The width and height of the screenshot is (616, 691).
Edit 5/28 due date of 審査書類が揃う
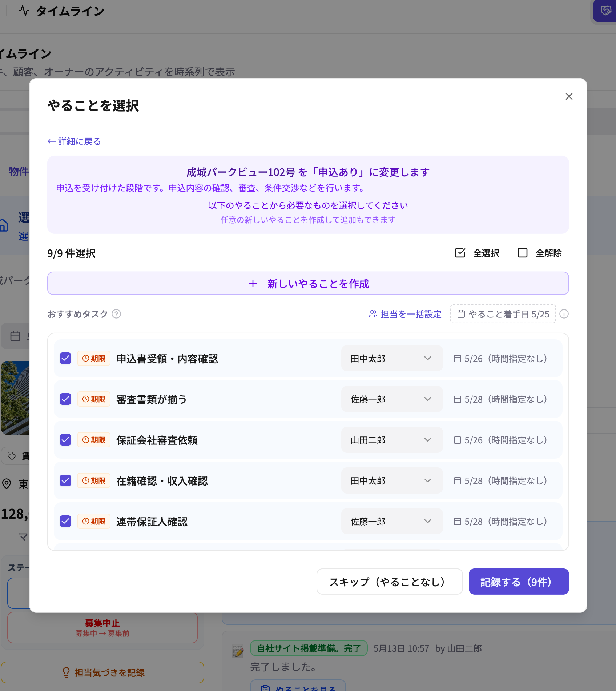point(500,399)
